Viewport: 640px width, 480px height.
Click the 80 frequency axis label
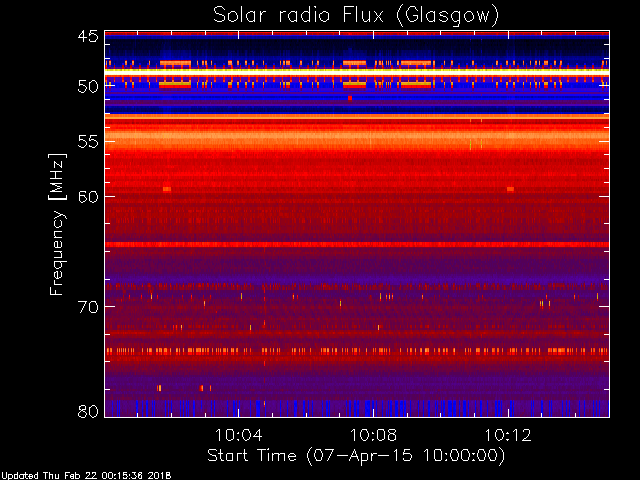[x=88, y=411]
